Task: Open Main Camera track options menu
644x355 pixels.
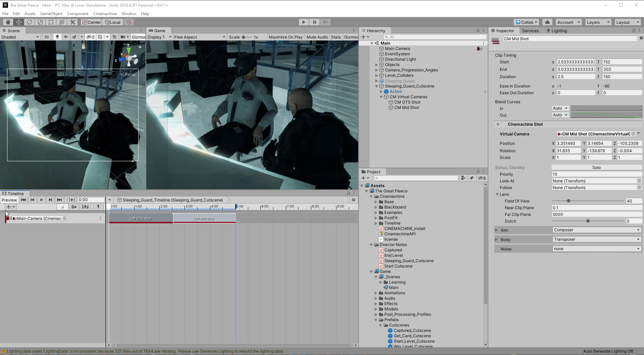Action: [100, 218]
